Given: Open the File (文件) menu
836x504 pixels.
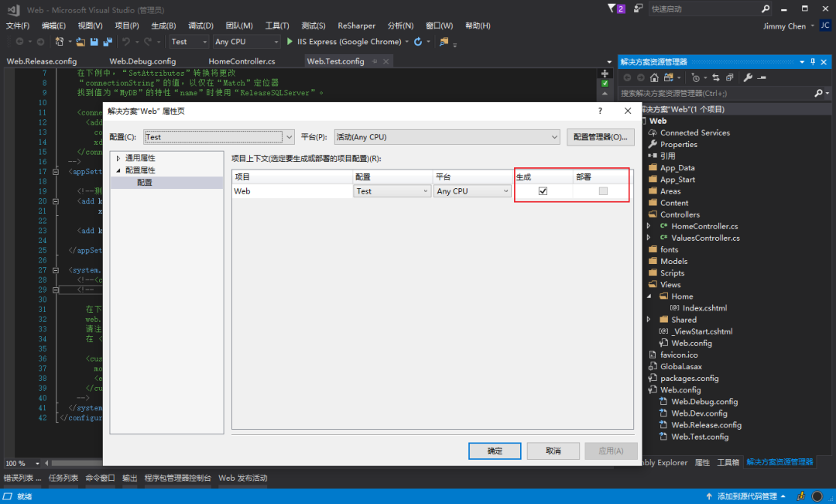Looking at the screenshot, I should coord(18,26).
